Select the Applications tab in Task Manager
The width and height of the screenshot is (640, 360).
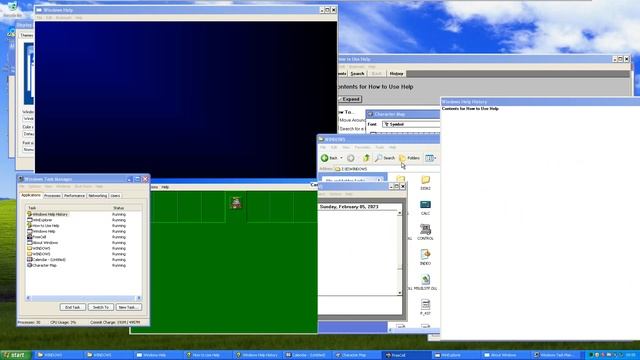pyautogui.click(x=31, y=195)
